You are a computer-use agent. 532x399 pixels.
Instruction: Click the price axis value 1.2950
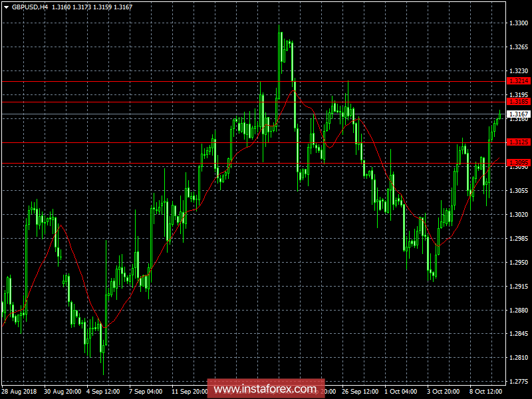(x=519, y=262)
